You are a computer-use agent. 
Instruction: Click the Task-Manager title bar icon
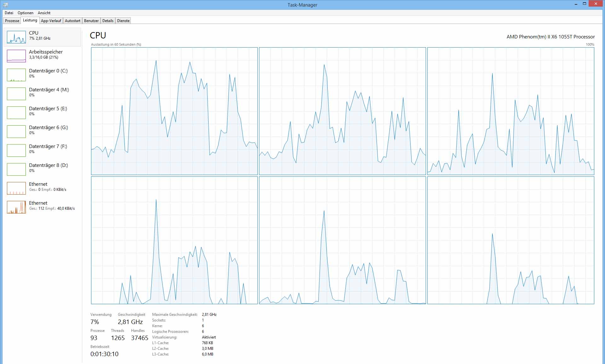[5, 5]
